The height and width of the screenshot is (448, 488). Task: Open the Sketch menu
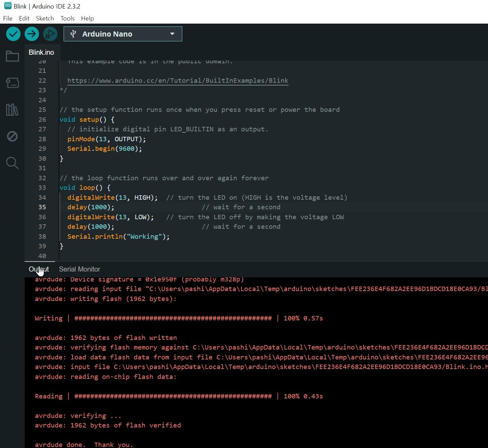pyautogui.click(x=45, y=18)
